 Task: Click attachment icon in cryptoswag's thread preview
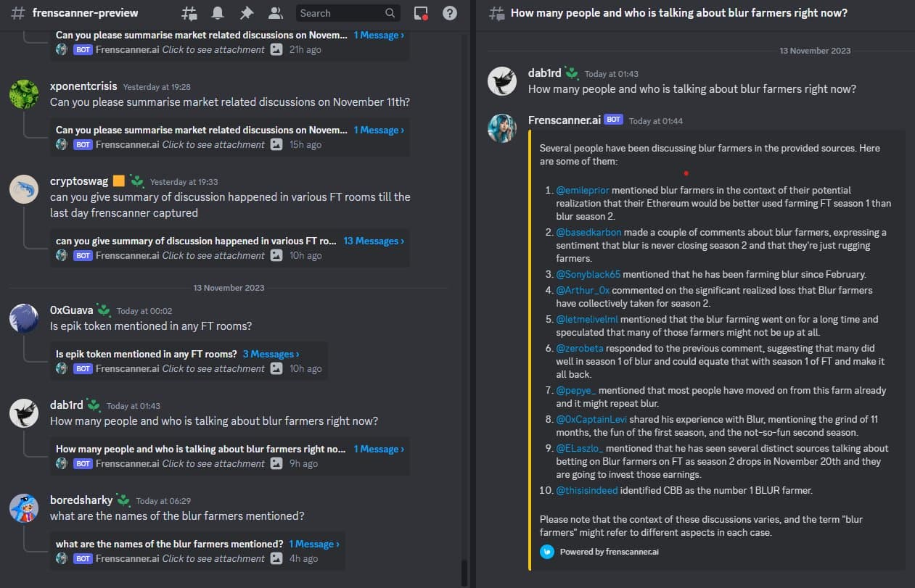276,255
